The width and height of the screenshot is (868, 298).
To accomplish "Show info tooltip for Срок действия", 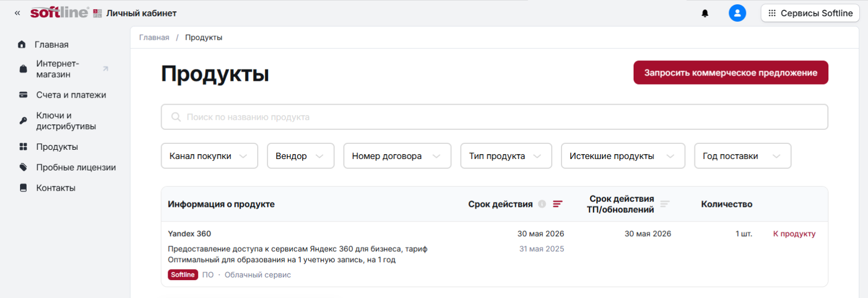I will tap(542, 204).
